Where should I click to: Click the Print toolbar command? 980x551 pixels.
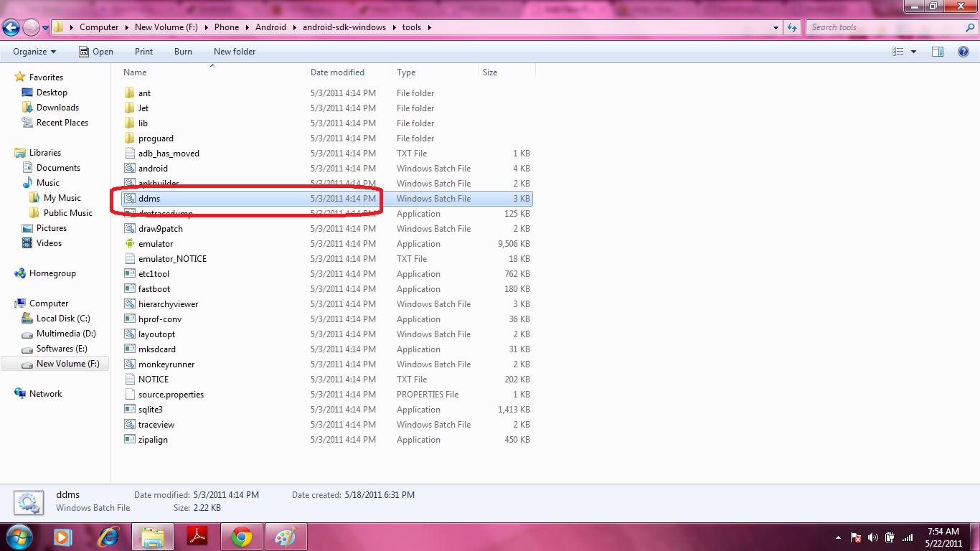[x=143, y=52]
